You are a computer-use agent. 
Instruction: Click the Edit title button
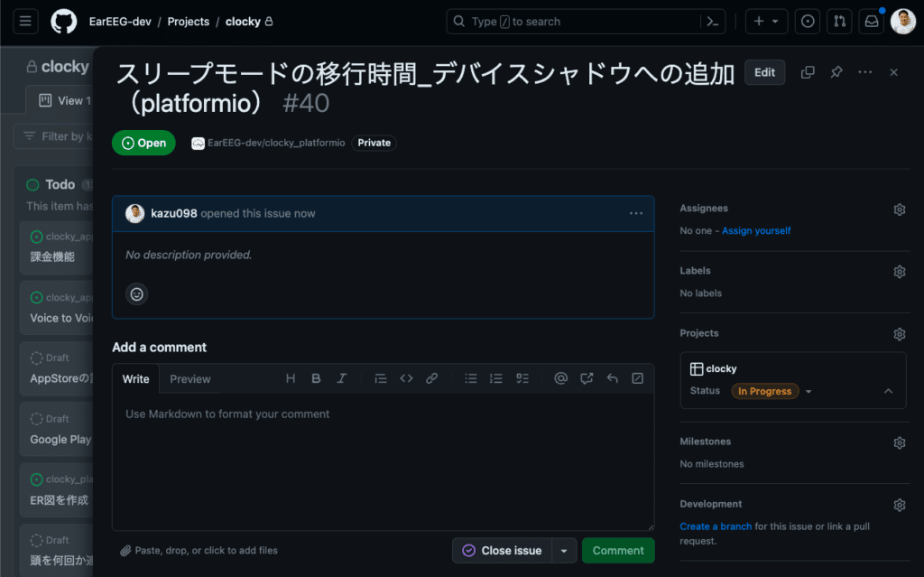point(764,72)
